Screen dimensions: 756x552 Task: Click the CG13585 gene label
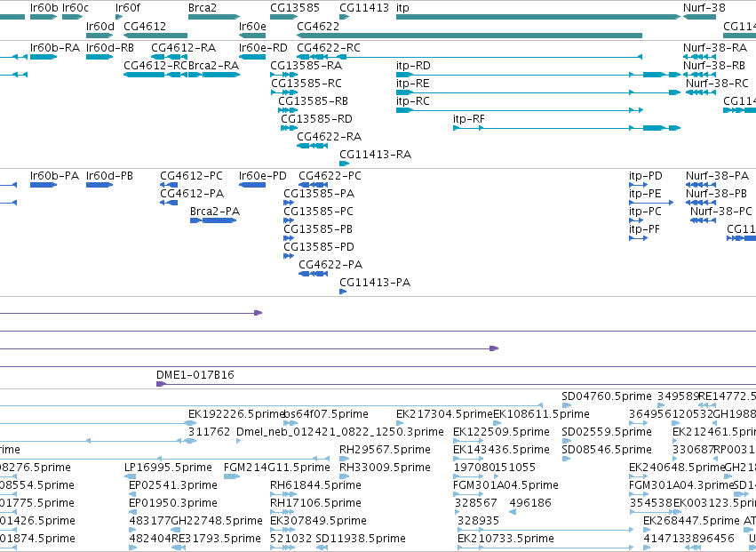[295, 8]
